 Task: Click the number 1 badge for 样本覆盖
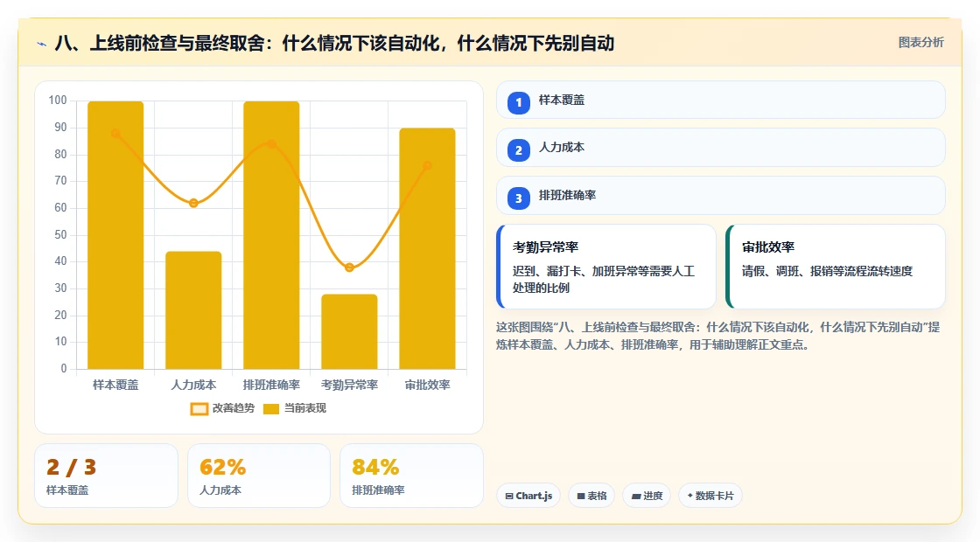(x=518, y=102)
